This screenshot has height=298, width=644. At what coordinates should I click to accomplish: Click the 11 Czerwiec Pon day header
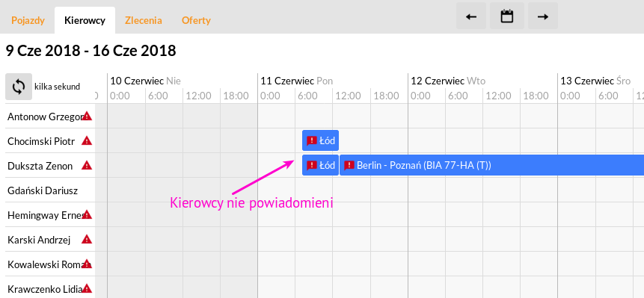[x=297, y=81]
